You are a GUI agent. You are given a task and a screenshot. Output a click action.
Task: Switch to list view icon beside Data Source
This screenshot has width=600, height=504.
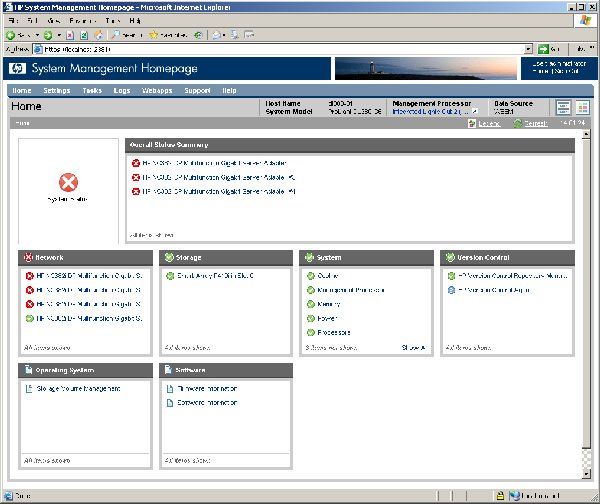coord(563,108)
